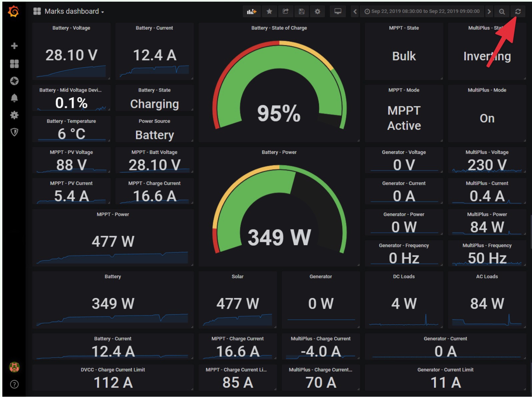Click the 0 Hz generator frequency value
The width and height of the screenshot is (532, 397).
[404, 258]
